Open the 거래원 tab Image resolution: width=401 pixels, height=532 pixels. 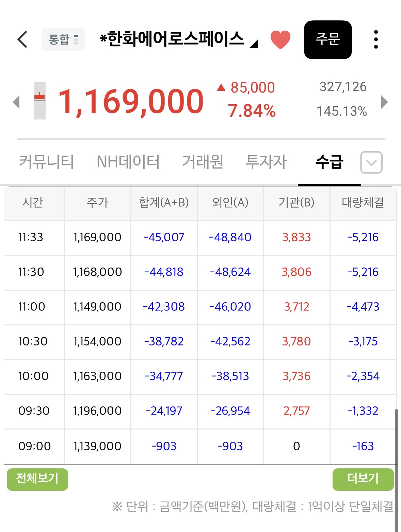pos(203,162)
